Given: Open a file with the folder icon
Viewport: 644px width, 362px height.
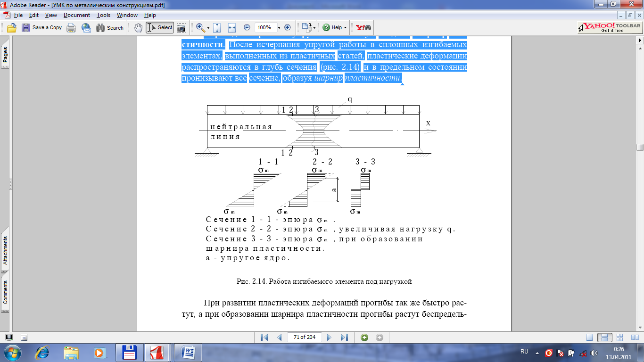Looking at the screenshot, I should tap(12, 28).
